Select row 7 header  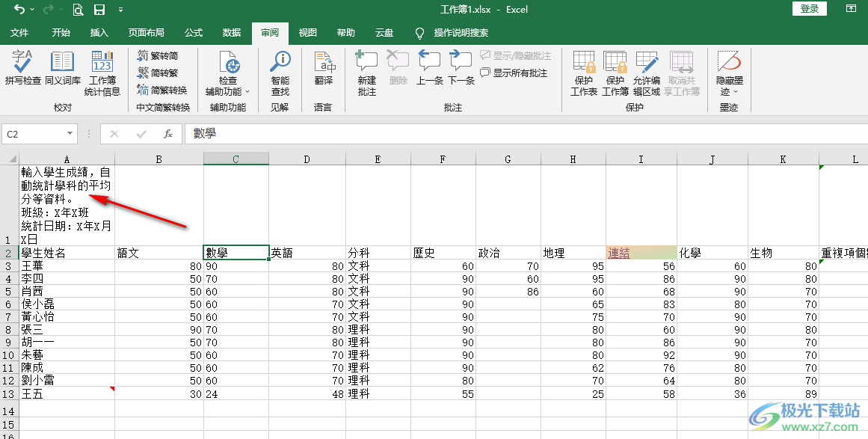tap(9, 316)
